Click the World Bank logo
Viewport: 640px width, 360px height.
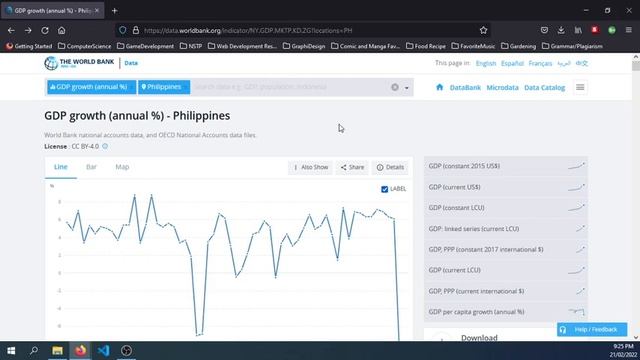coord(79,63)
